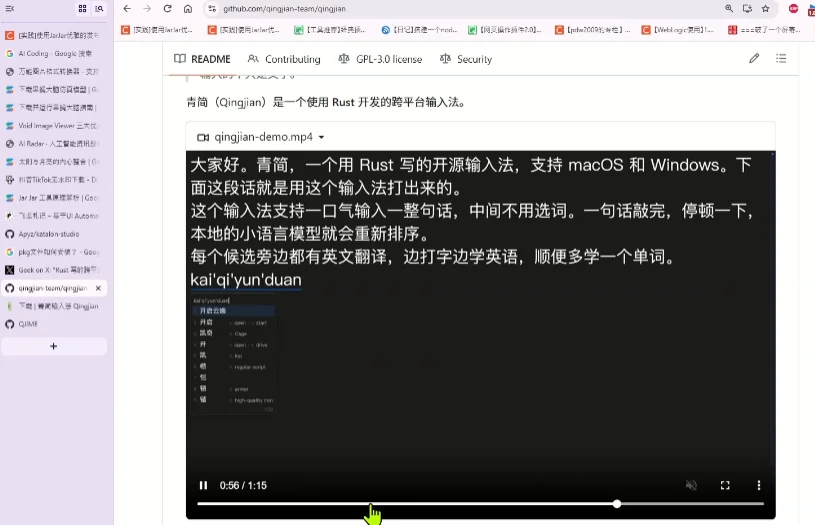Screen dimensions: 815x525
Task: Open the 日记 bookmark
Action: pos(419,30)
